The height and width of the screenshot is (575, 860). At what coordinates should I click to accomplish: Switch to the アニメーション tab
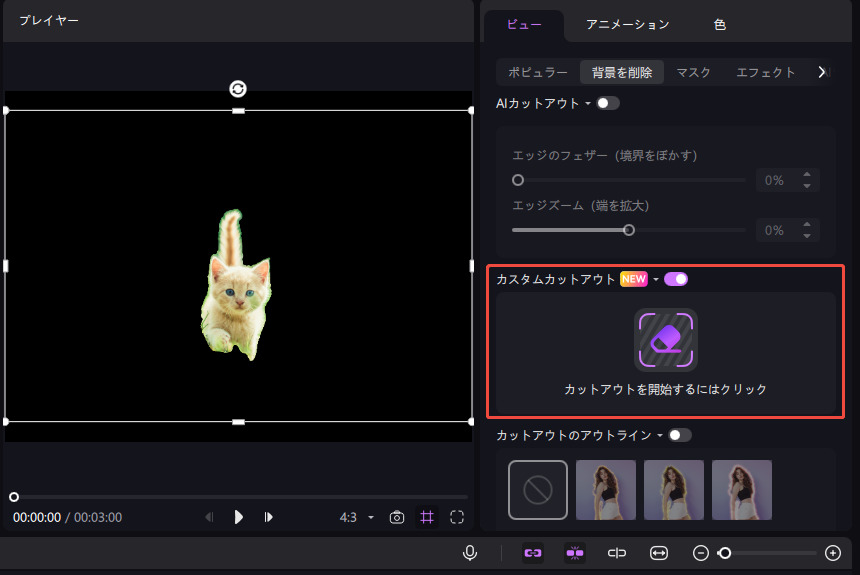click(627, 24)
